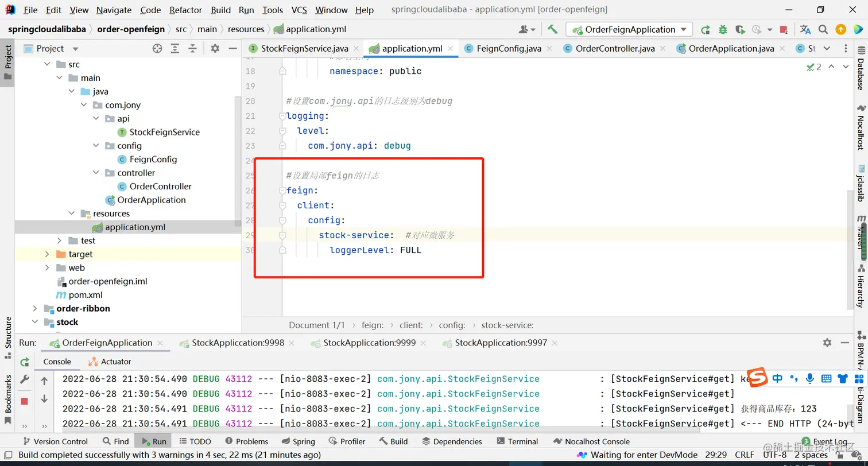
Task: Toggle the fold marker beside 'feign:'
Action: 282,191
